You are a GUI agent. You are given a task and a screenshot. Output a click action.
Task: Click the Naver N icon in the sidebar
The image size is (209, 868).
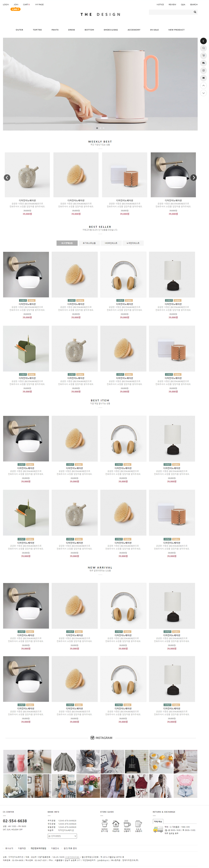203,78
